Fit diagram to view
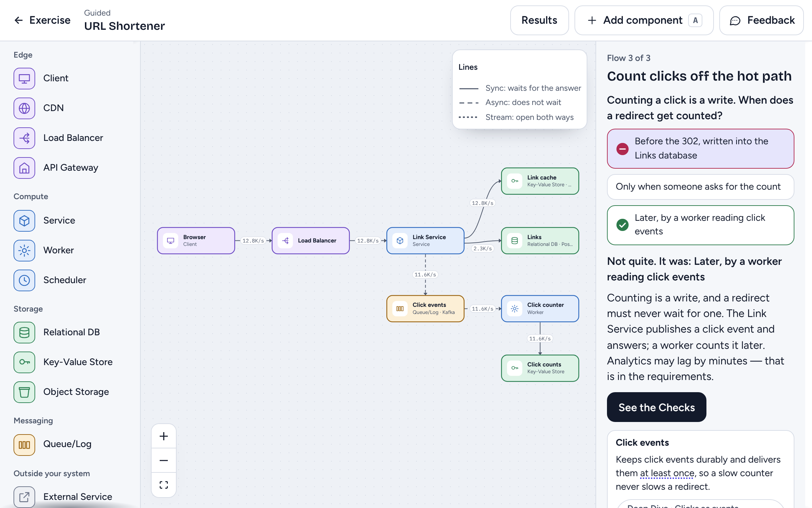 [x=164, y=485]
